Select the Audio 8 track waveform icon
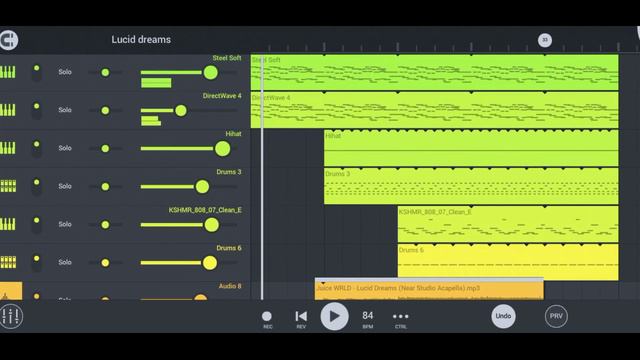 coord(11,291)
